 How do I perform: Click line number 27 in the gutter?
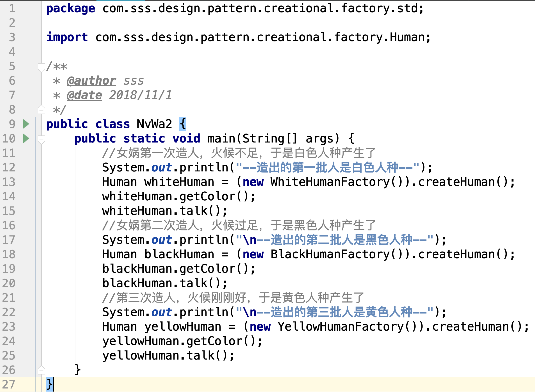click(x=9, y=384)
